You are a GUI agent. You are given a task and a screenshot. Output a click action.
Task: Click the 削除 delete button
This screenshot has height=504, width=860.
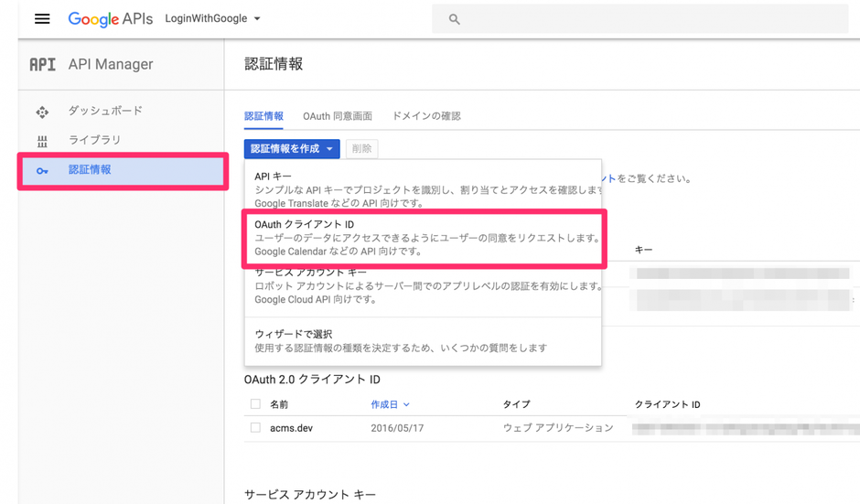[362, 148]
